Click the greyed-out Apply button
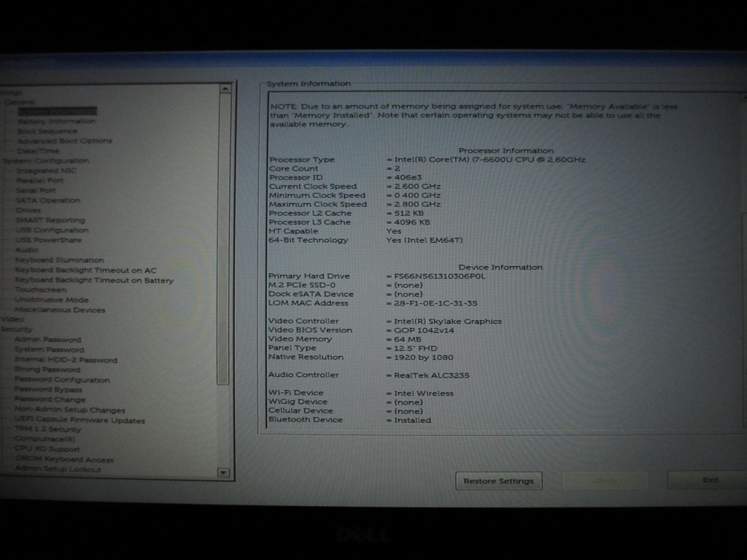The width and height of the screenshot is (747, 560). pos(605,481)
